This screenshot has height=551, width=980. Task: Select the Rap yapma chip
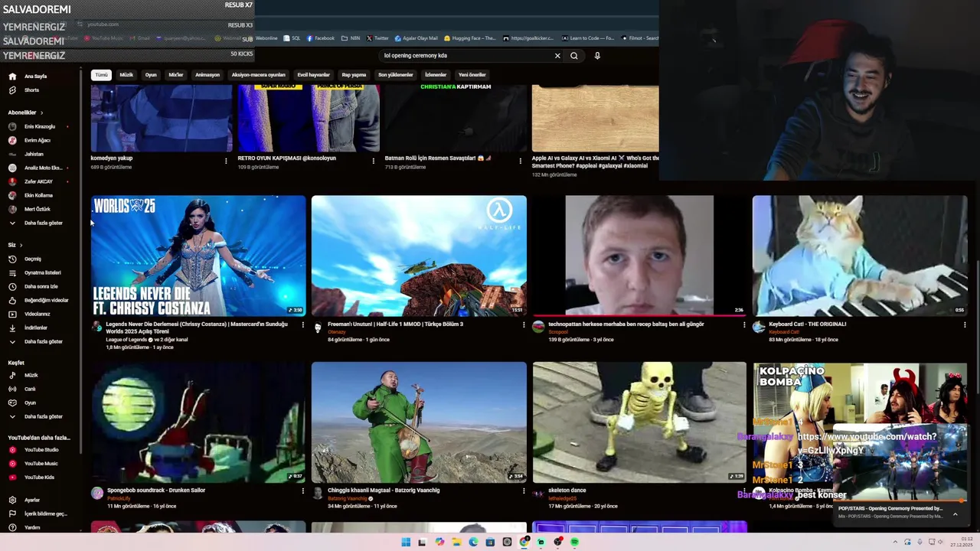[x=354, y=75]
